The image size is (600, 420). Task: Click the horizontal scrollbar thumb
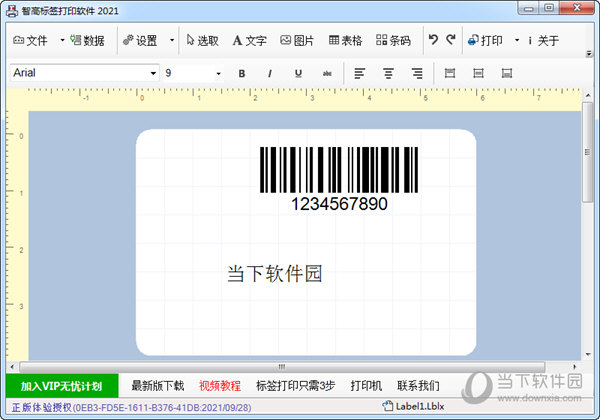(x=282, y=367)
